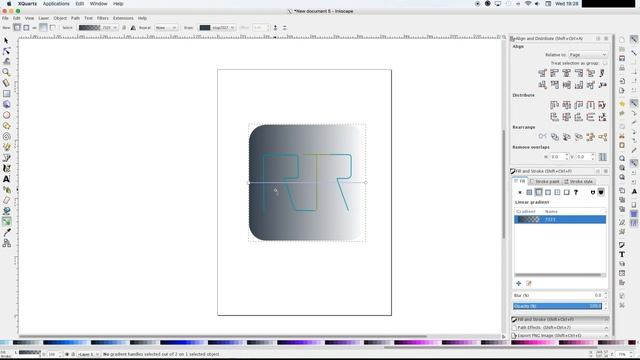The image size is (640, 360).
Task: Select the Gradient tool in toolbox
Action: pyautogui.click(x=6, y=222)
